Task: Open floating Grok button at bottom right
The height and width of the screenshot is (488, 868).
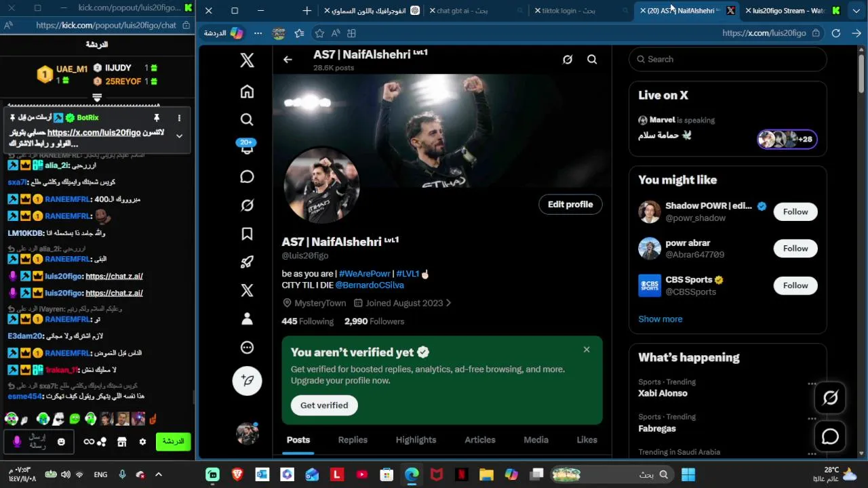Action: pos(831,398)
